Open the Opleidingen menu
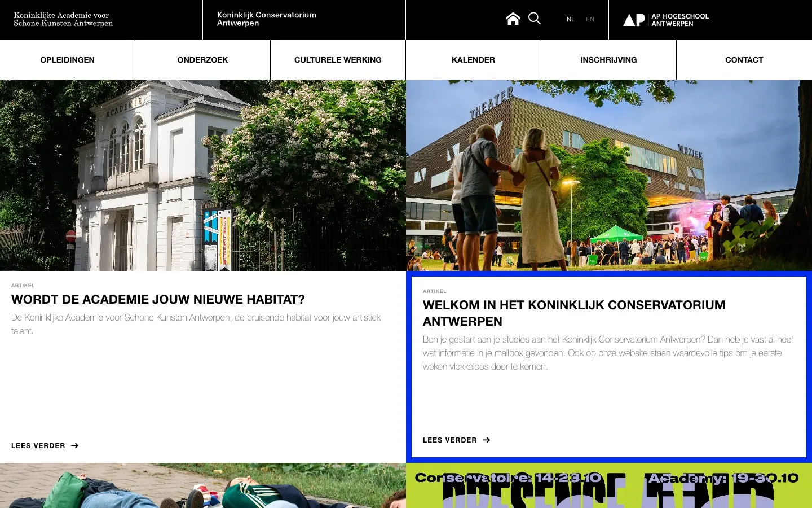 pyautogui.click(x=68, y=60)
